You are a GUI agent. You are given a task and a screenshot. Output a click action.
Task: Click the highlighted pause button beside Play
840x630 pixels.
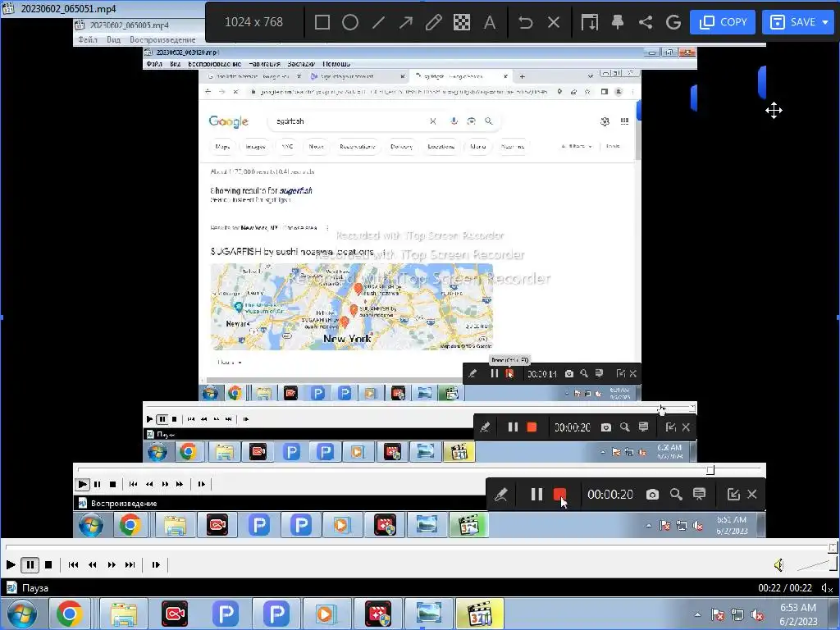point(30,564)
